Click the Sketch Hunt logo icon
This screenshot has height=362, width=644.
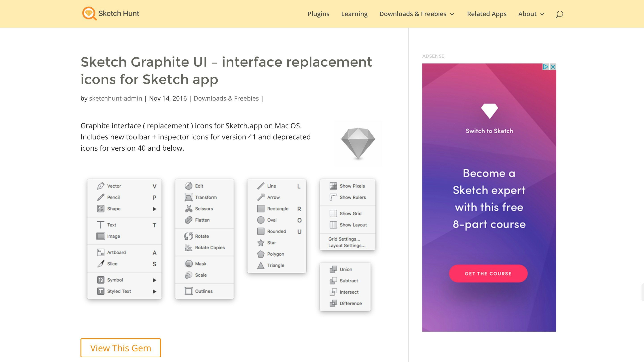click(89, 13)
